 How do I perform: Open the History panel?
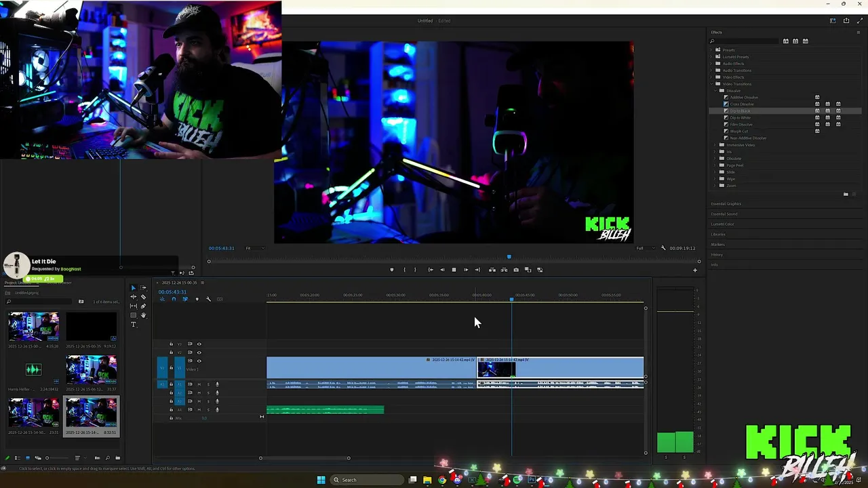coord(717,255)
